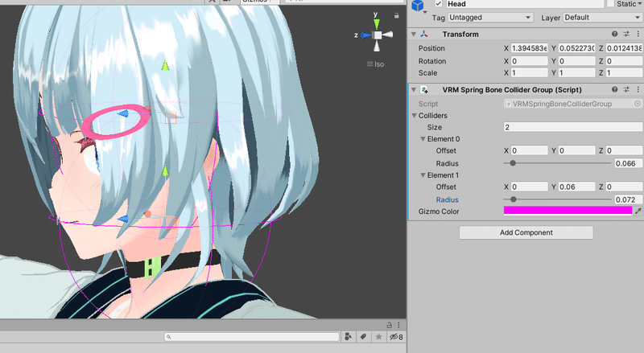This screenshot has height=353, width=644.
Task: Open the bottom panel kebab menu
Action: (398, 325)
